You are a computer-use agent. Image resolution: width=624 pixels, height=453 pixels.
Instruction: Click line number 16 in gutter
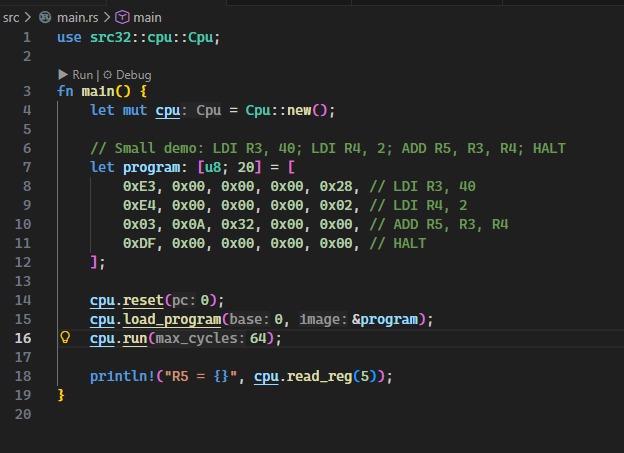pyautogui.click(x=23, y=338)
